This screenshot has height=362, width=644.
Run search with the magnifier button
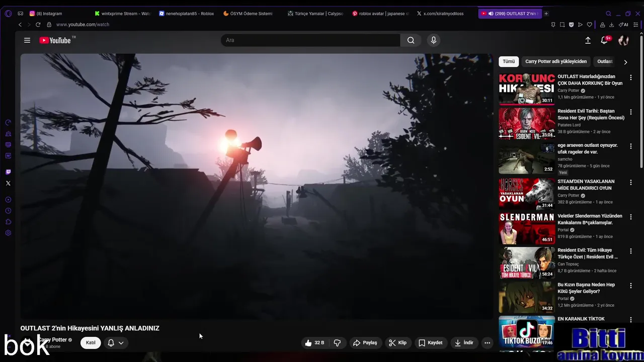tap(411, 40)
